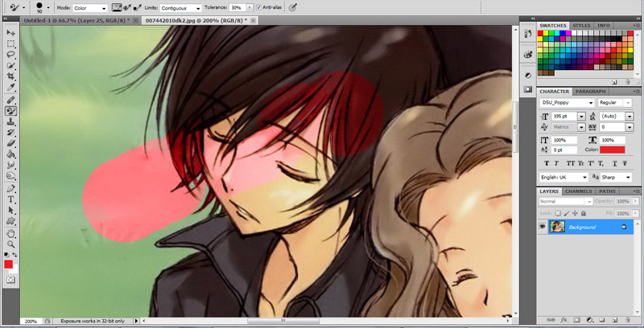Select the Paint Bucket tool
Screen dimensions: 644x328
10,154
